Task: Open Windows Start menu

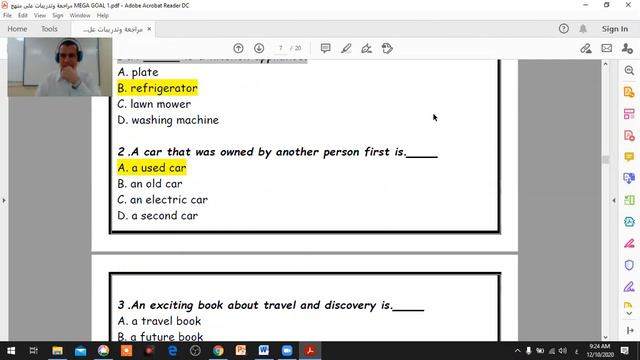Action: pos(11,351)
